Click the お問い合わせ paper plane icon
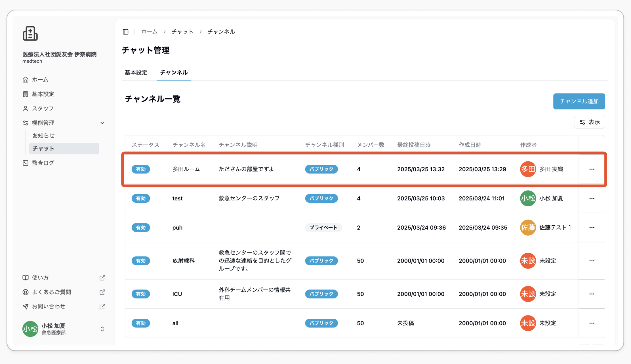The image size is (631, 364). (x=26, y=306)
